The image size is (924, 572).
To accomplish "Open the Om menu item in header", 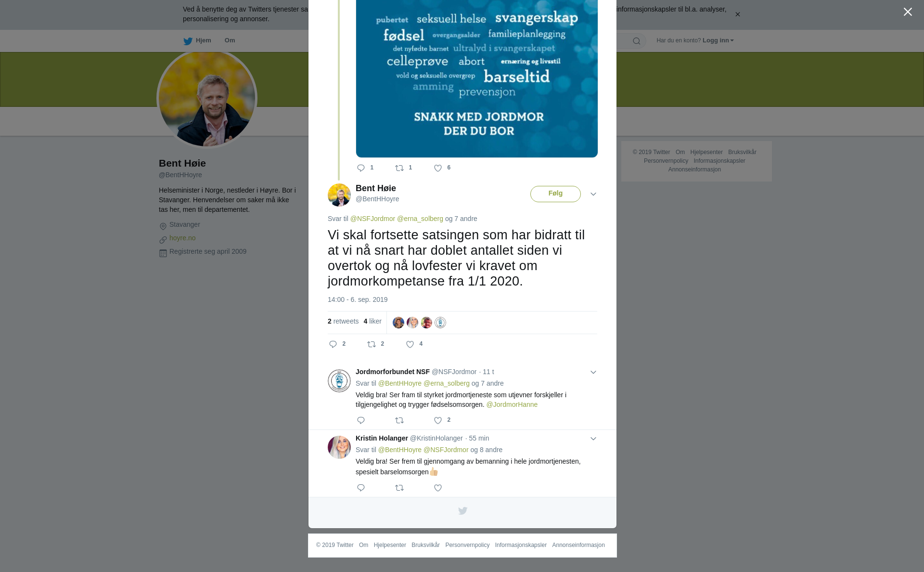I will tap(230, 40).
